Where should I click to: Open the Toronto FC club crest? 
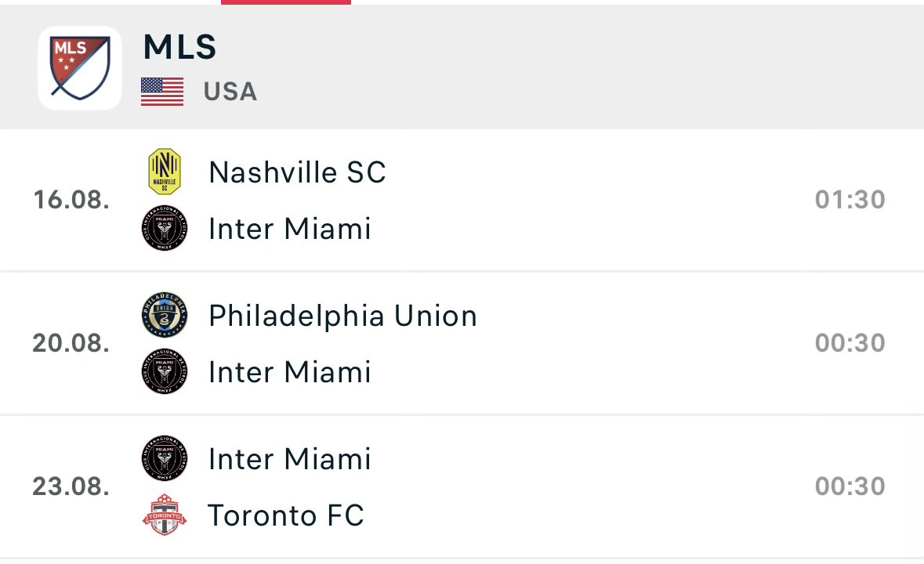(165, 515)
